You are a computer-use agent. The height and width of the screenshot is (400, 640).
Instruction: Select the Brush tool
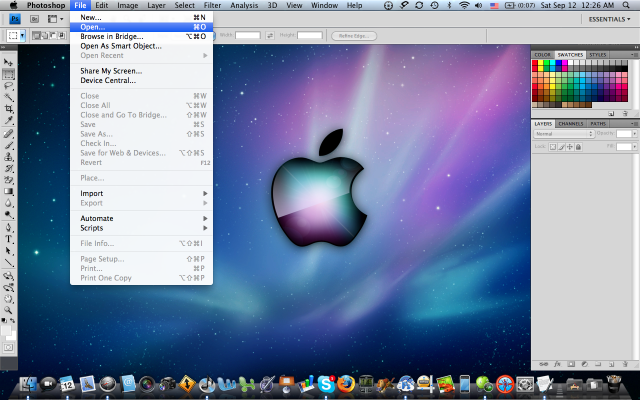tap(8, 145)
